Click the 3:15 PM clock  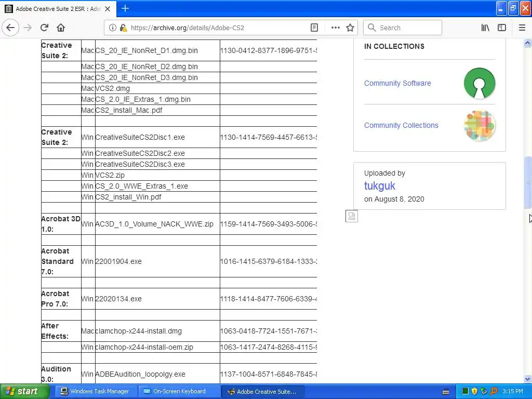[513, 391]
